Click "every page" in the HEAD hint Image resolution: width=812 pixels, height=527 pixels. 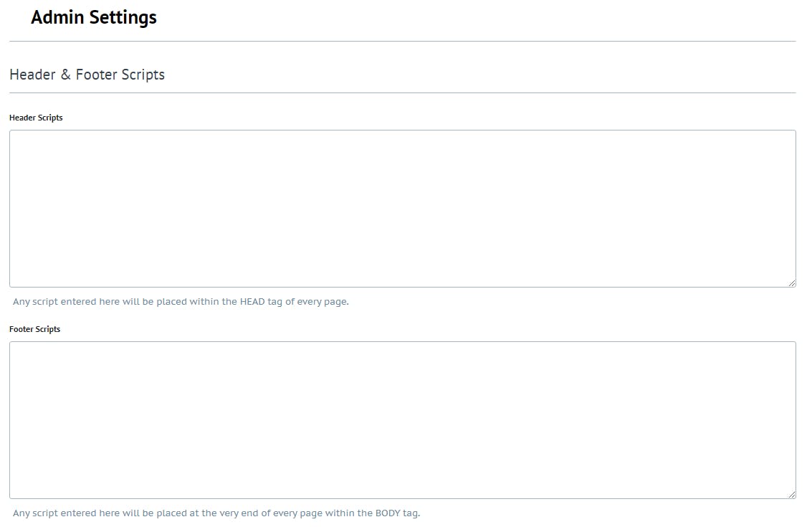point(323,302)
